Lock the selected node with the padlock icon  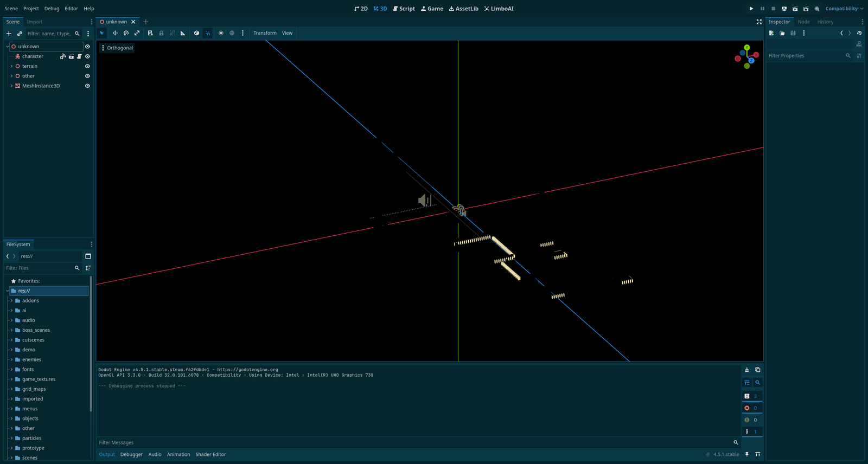(161, 33)
